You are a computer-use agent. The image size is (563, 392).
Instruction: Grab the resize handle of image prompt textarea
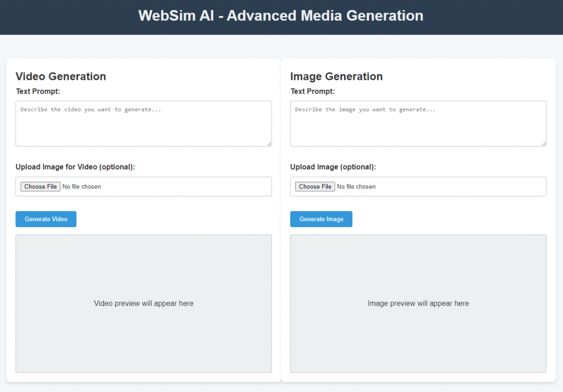coord(543,143)
